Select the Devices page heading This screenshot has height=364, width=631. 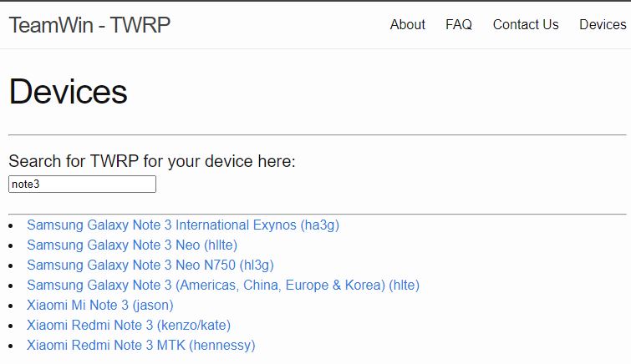(68, 92)
